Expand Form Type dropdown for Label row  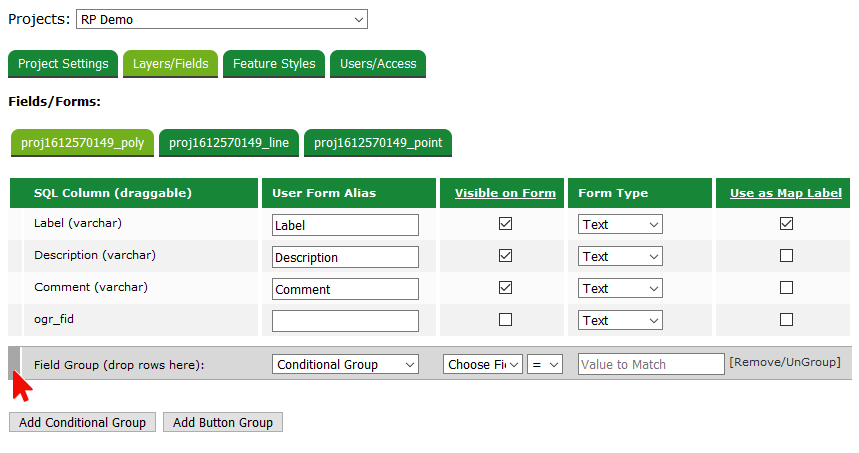[620, 225]
